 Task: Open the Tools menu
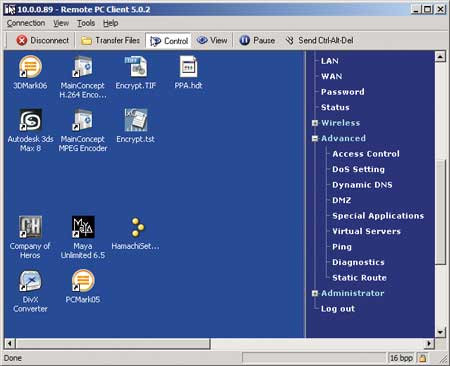86,23
